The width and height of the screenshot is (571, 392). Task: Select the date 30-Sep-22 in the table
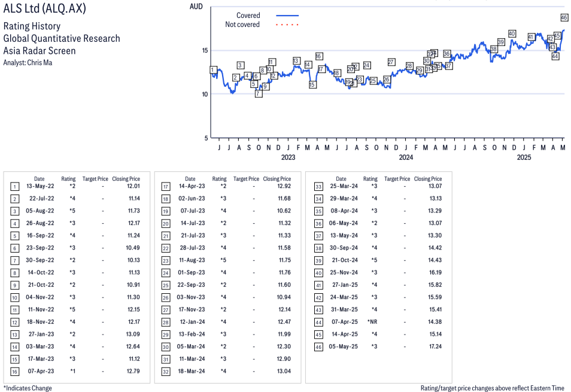[40, 260]
